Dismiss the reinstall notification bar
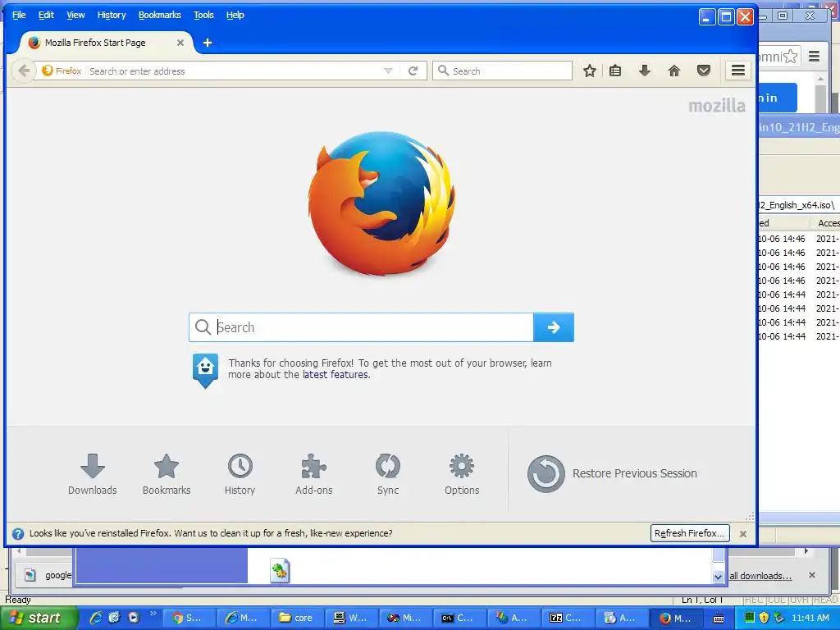The width and height of the screenshot is (840, 630). point(743,533)
